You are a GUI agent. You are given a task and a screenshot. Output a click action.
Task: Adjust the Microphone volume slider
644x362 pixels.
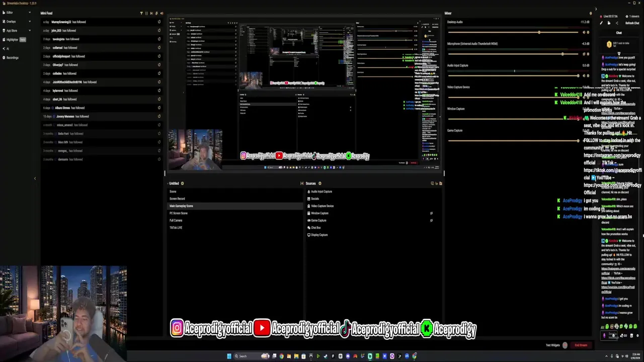click(513, 54)
